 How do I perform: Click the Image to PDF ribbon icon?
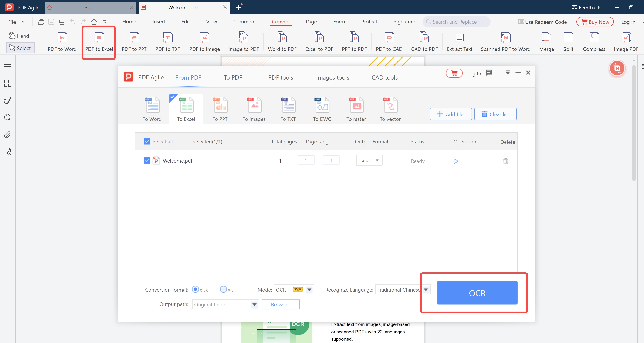point(244,37)
